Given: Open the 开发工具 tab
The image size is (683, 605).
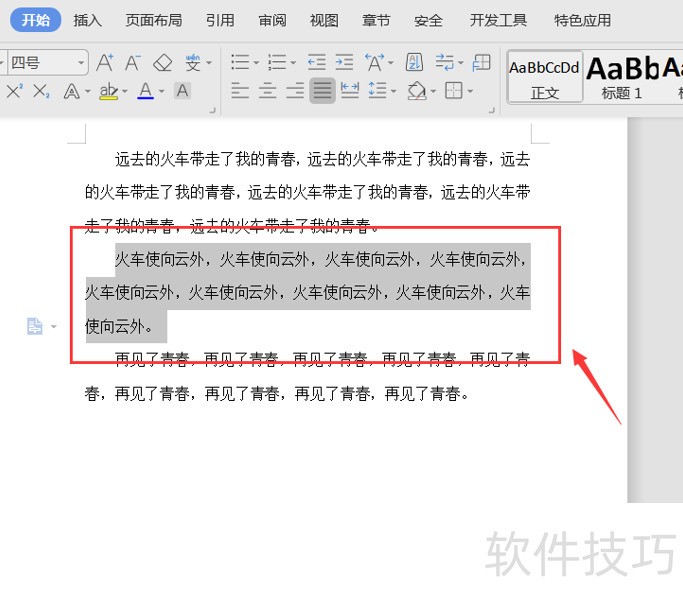Looking at the screenshot, I should click(x=498, y=20).
